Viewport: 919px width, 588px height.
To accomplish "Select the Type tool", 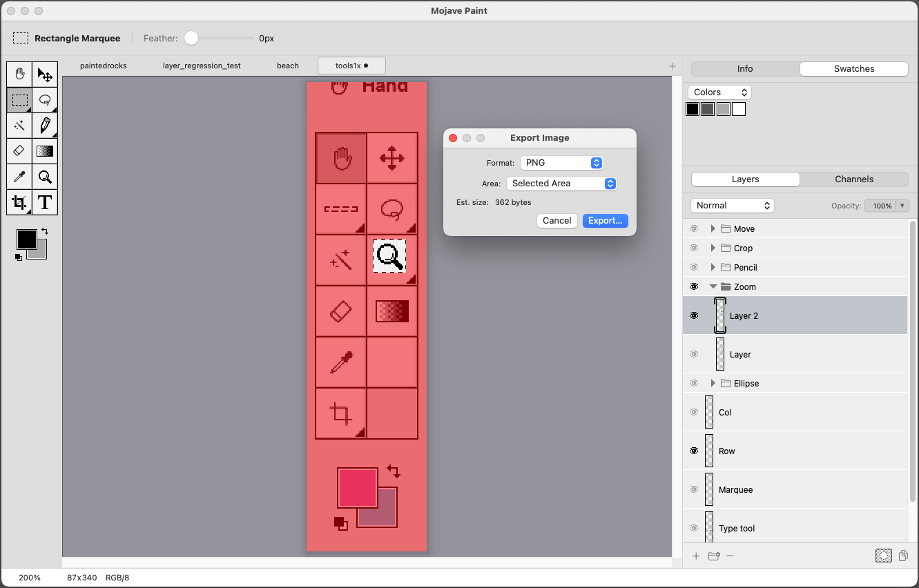I will click(45, 202).
